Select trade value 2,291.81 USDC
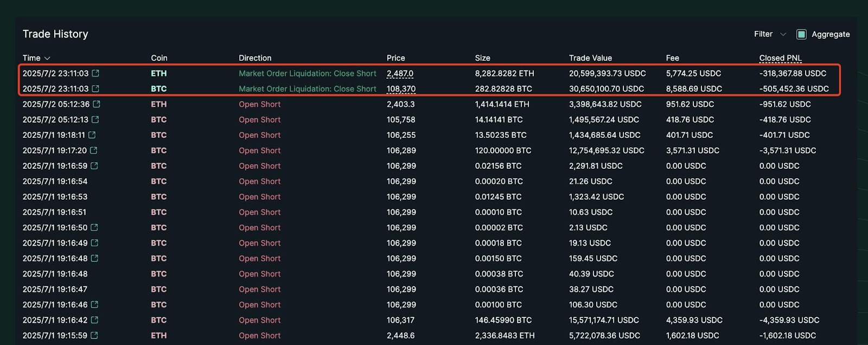868x345 pixels. point(596,165)
